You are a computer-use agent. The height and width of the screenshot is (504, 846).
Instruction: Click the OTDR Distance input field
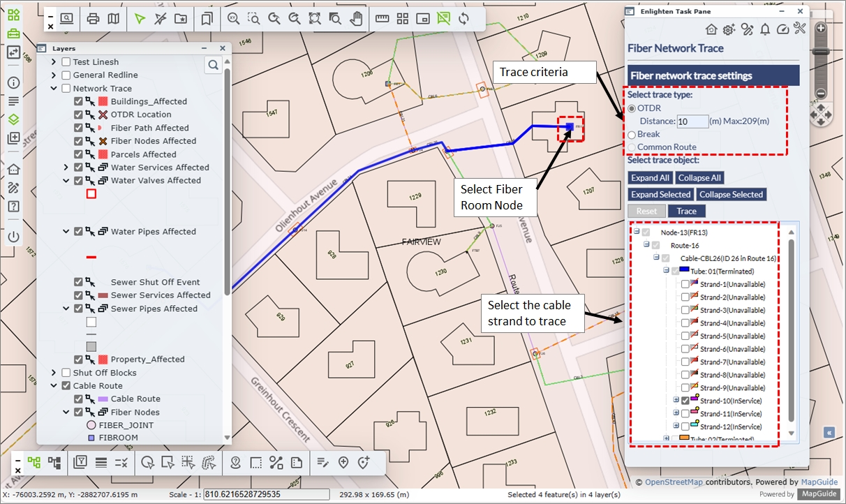(692, 121)
